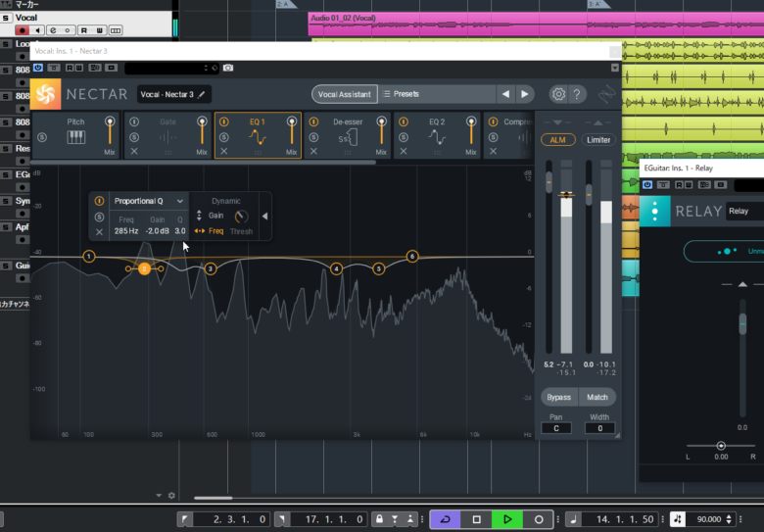Open the Nectar window top-right dropdown arrow
Viewport: 764px width, 532px height.
[x=615, y=68]
